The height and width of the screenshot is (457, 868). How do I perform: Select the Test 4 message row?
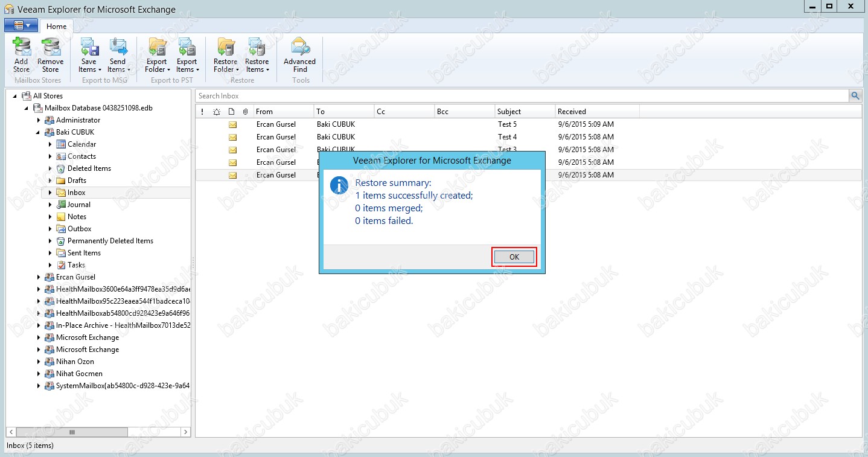pyautogui.click(x=529, y=137)
